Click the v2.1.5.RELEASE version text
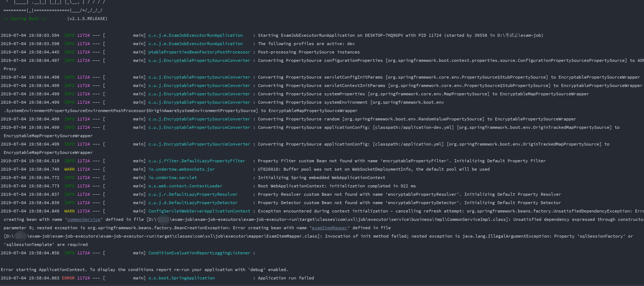644x286 pixels. pos(87,19)
